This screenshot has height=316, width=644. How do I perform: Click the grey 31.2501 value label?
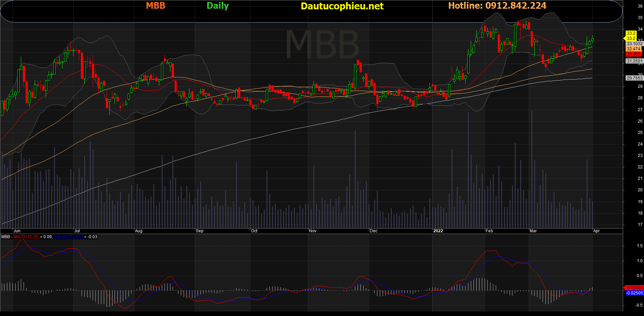[634, 61]
